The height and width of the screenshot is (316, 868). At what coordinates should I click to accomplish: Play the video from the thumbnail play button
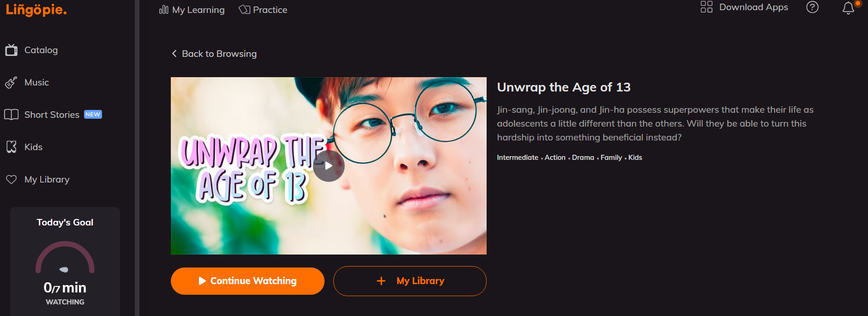[x=329, y=166]
